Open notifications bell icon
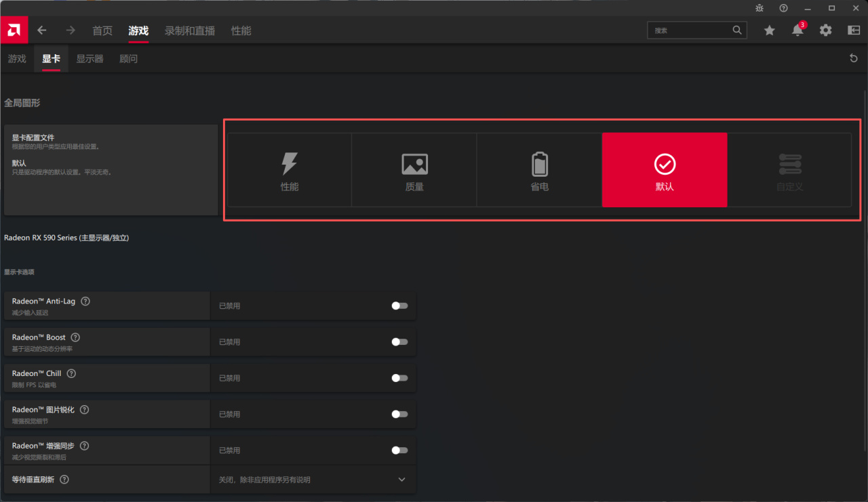The image size is (868, 502). pyautogui.click(x=797, y=30)
